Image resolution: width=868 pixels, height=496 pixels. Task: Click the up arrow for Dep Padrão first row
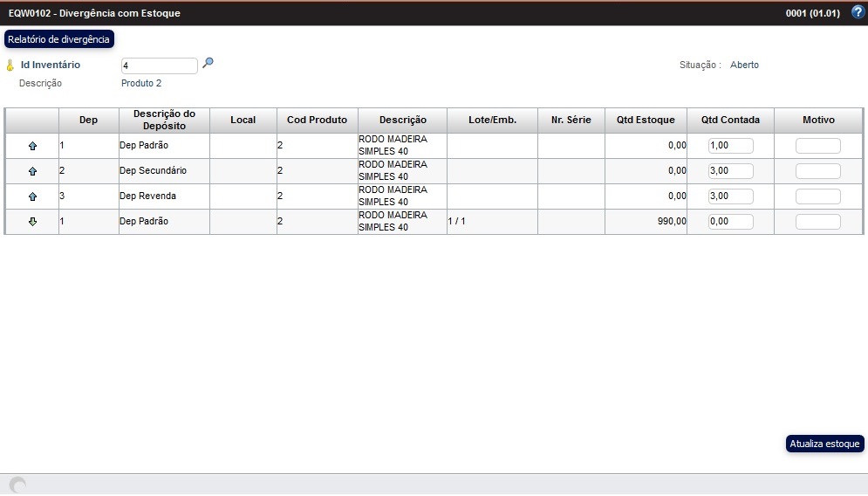pyautogui.click(x=32, y=146)
